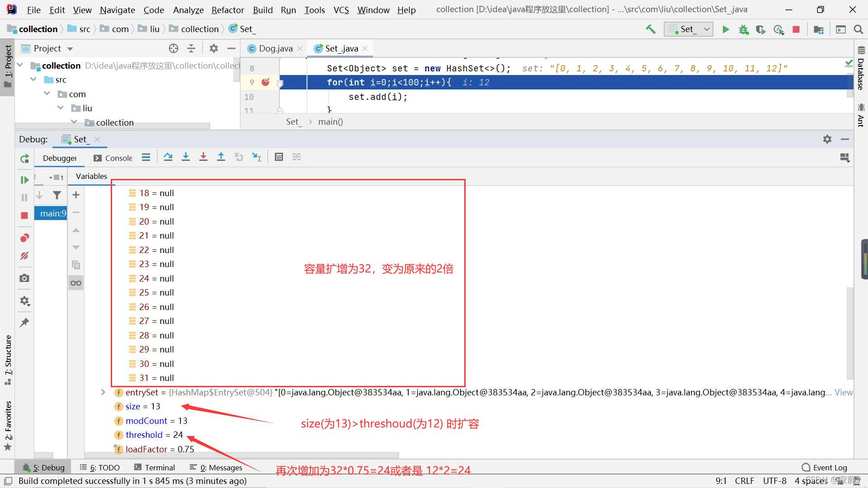This screenshot has height=488, width=868.
Task: Open the 6: TODO tool window
Action: pos(99,467)
